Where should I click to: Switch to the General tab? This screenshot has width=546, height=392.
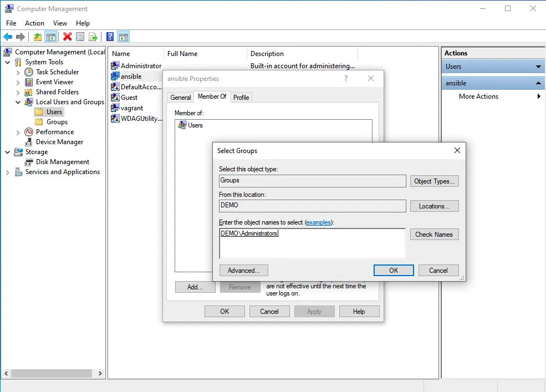click(x=180, y=98)
